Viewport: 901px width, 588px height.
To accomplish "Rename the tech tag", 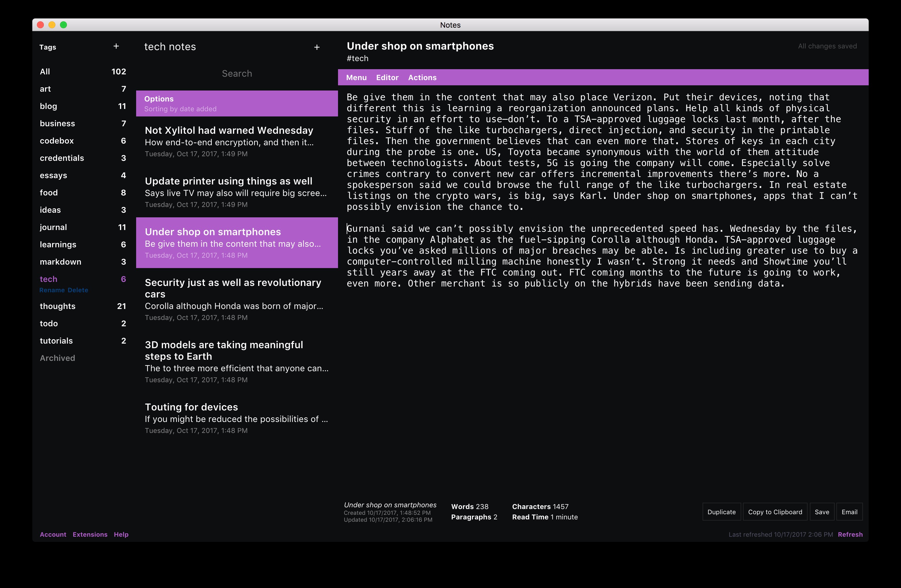I will [x=52, y=290].
